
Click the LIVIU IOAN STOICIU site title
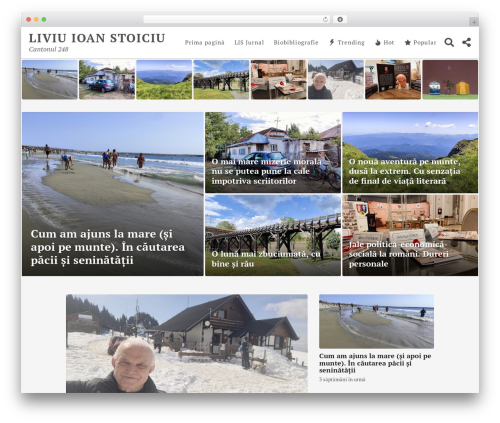(97, 38)
